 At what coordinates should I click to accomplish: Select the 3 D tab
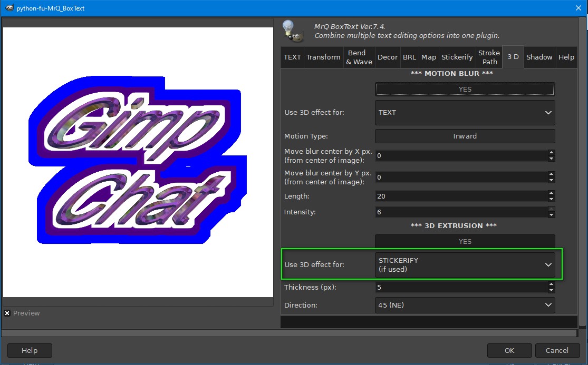pyautogui.click(x=513, y=57)
